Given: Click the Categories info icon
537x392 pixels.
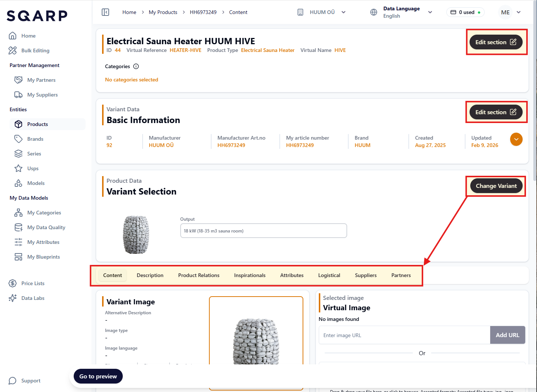Looking at the screenshot, I should [136, 66].
